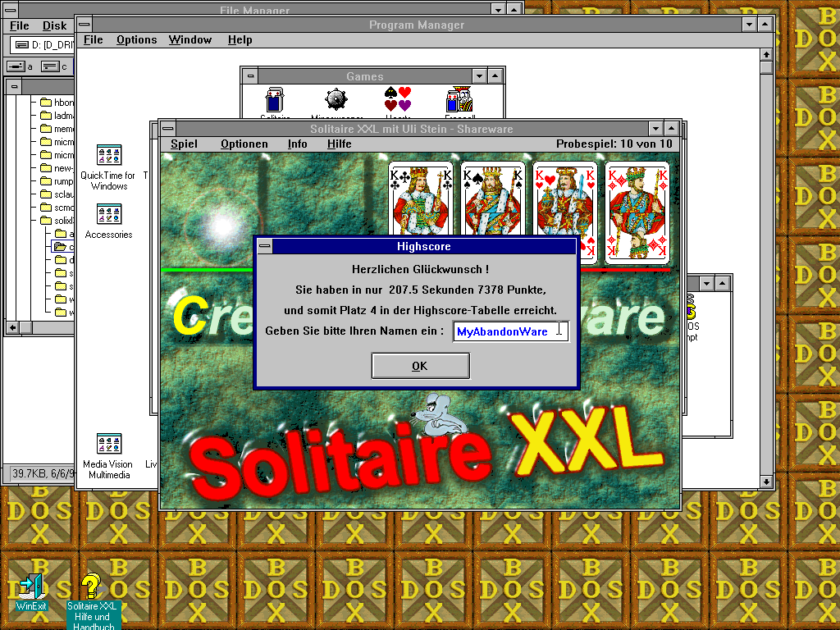Open Program Manager's File menu
Image resolution: width=840 pixels, height=630 pixels.
coord(94,39)
